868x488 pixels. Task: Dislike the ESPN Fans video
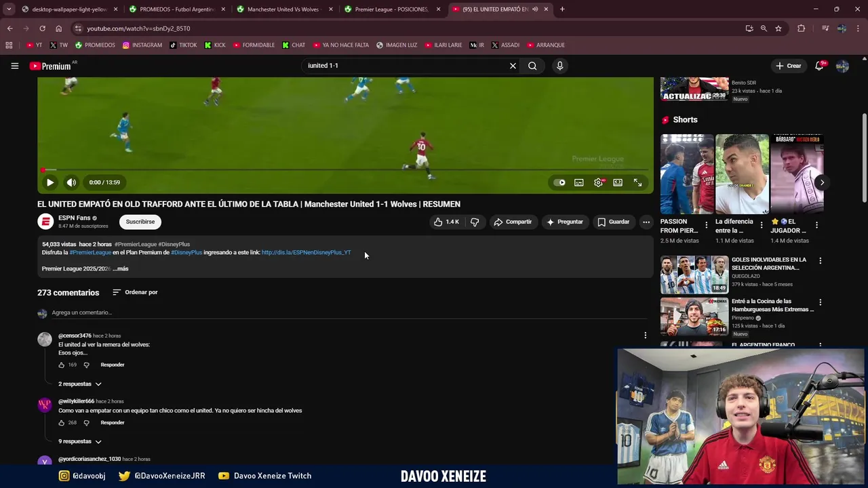click(475, 222)
